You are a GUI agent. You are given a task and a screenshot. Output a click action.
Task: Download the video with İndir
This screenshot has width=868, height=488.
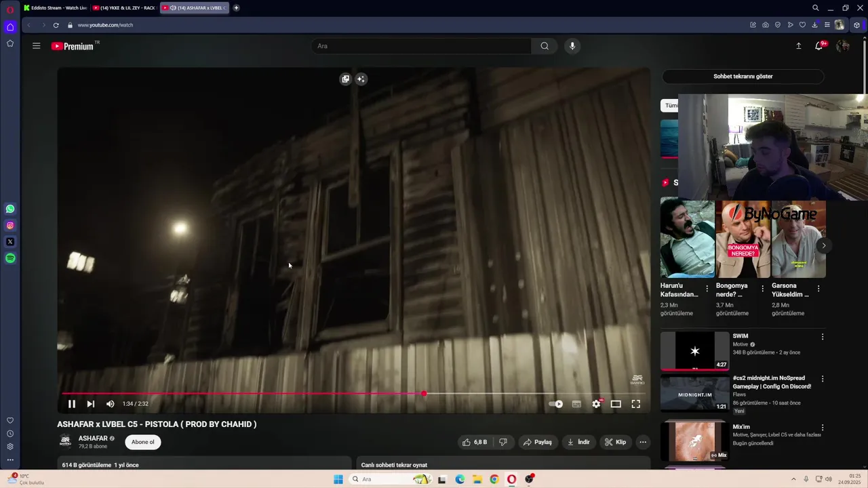click(578, 442)
